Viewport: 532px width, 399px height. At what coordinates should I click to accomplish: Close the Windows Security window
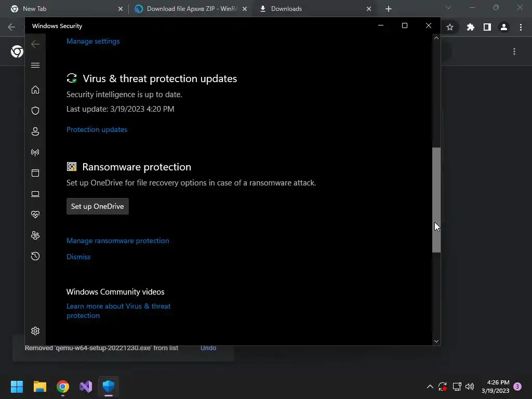click(429, 26)
